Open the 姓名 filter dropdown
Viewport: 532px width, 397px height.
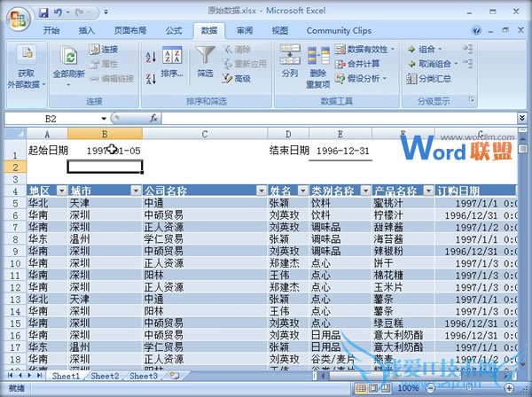pyautogui.click(x=302, y=191)
